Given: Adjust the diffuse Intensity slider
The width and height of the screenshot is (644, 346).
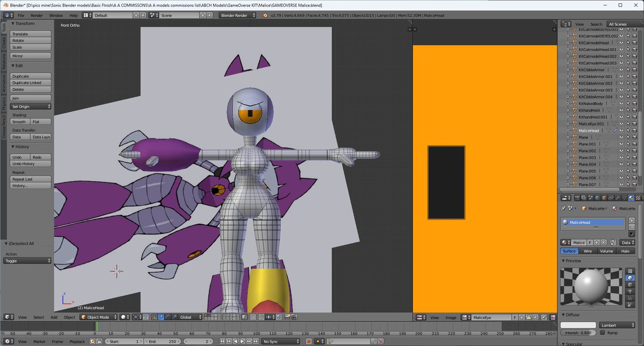Looking at the screenshot, I should click(578, 333).
